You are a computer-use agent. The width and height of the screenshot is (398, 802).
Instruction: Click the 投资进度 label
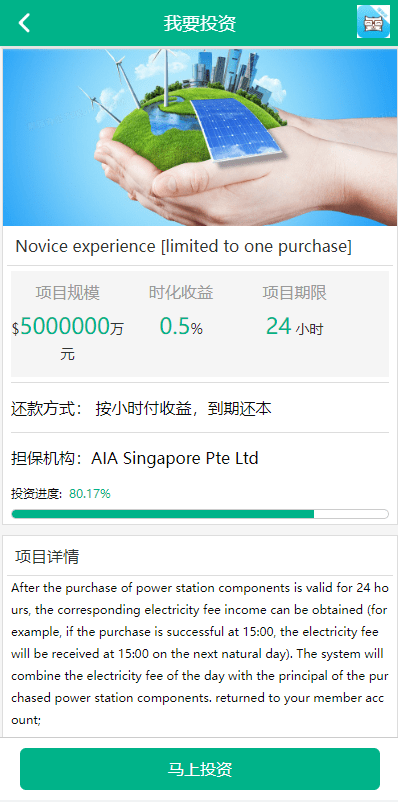37,494
